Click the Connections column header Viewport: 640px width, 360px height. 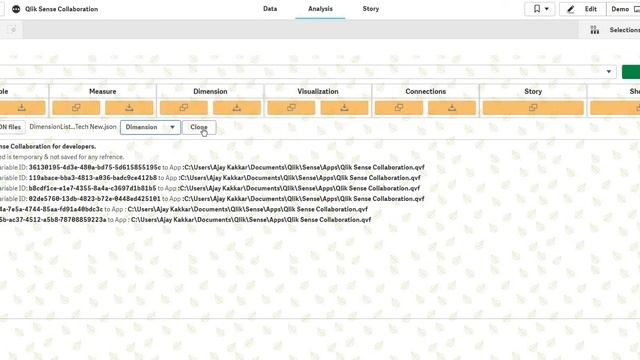point(425,91)
